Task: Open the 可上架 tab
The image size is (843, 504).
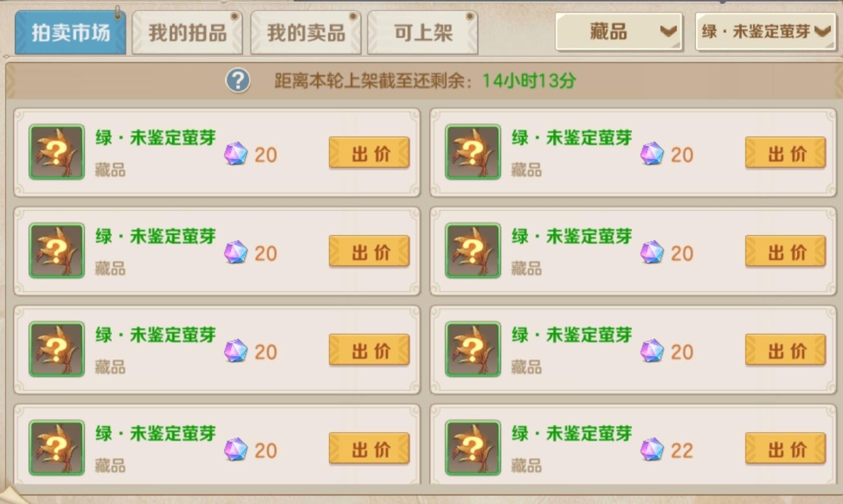Action: 423,33
